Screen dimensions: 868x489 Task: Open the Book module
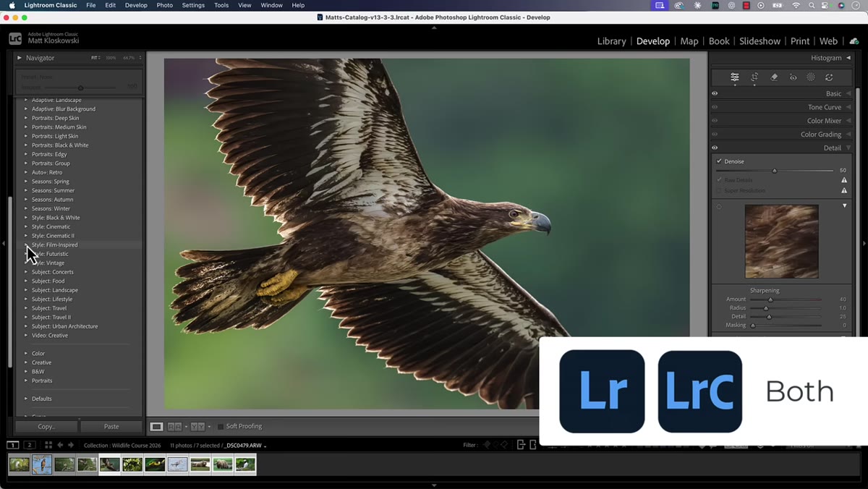pos(719,41)
